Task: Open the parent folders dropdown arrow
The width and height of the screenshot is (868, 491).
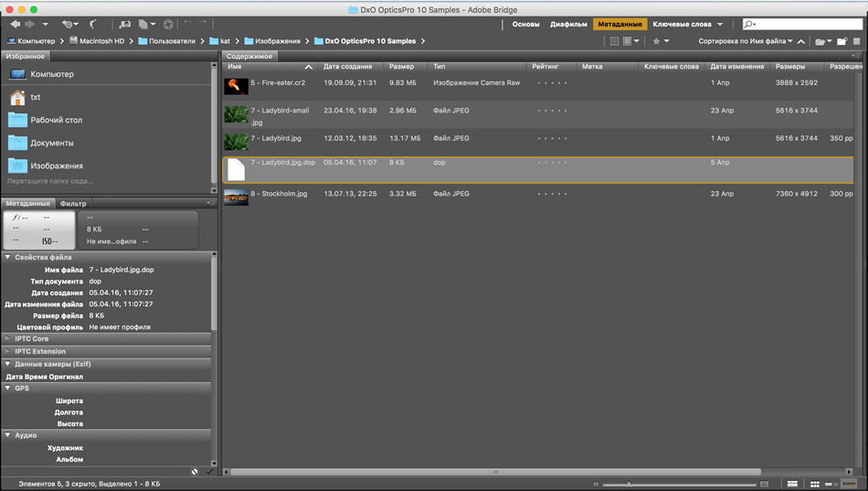Action: coord(46,25)
